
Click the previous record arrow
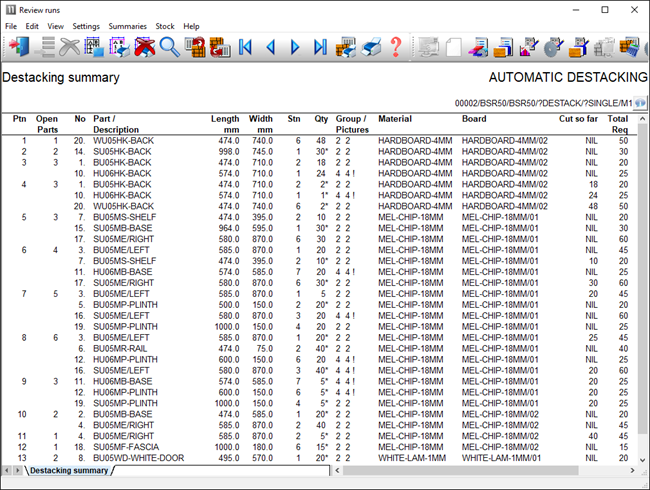270,46
